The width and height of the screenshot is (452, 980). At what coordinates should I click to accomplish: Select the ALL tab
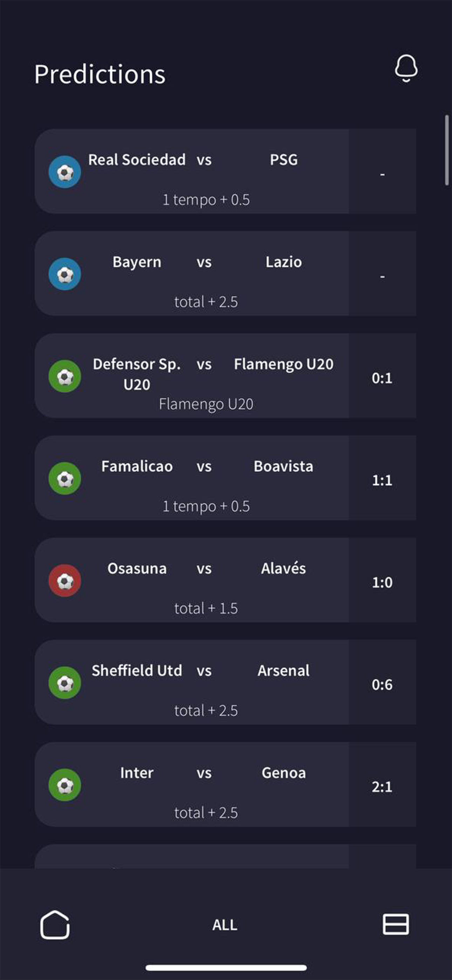(225, 925)
